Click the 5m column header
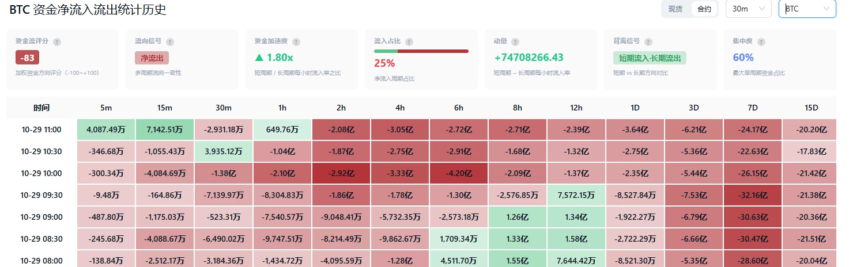The height and width of the screenshot is (267, 868). click(x=107, y=108)
